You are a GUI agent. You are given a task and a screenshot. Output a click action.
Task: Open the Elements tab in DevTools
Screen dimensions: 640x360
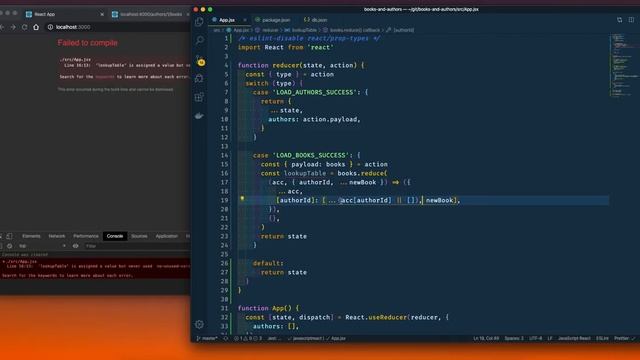pyautogui.click(x=31, y=236)
